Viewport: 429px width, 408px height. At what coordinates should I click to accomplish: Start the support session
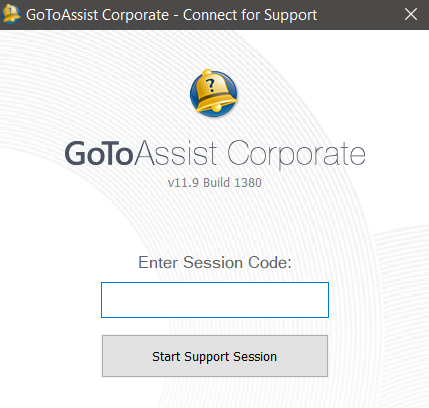[x=215, y=356]
